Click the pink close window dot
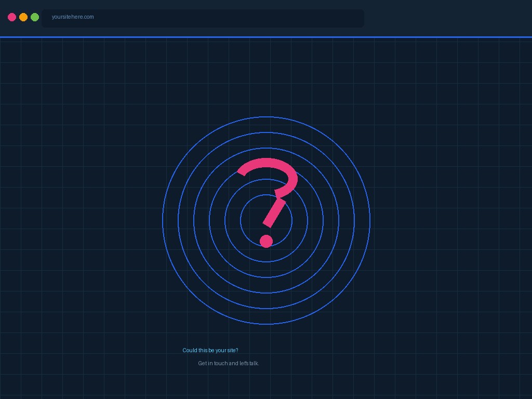Viewport: 532px width, 399px height. 12,17
